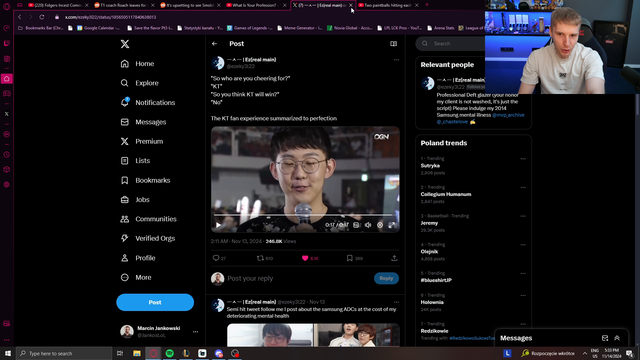Open a new browser tab

point(427,5)
